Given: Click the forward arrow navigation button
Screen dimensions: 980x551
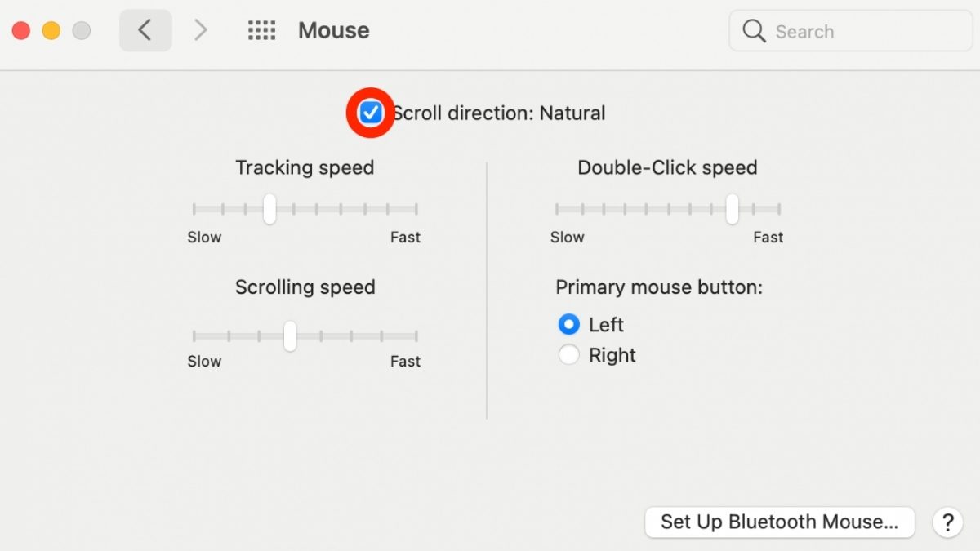Looking at the screenshot, I should (x=200, y=31).
